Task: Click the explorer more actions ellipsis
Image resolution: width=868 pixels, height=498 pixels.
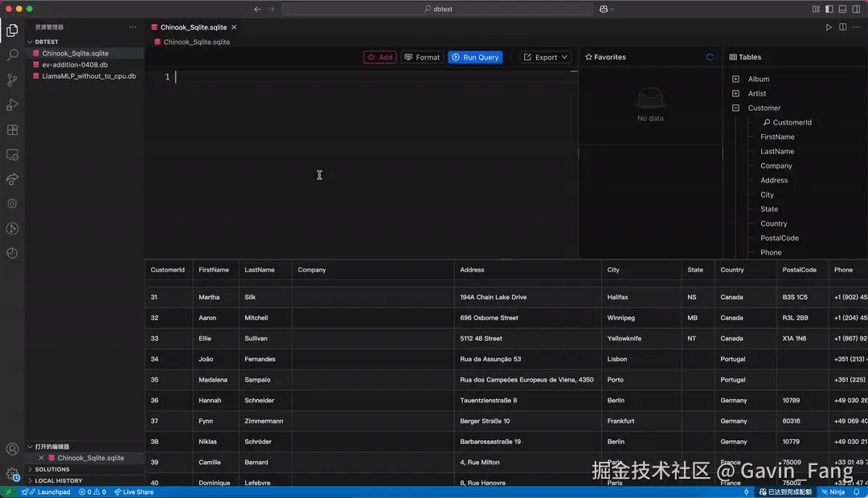Action: tap(133, 27)
